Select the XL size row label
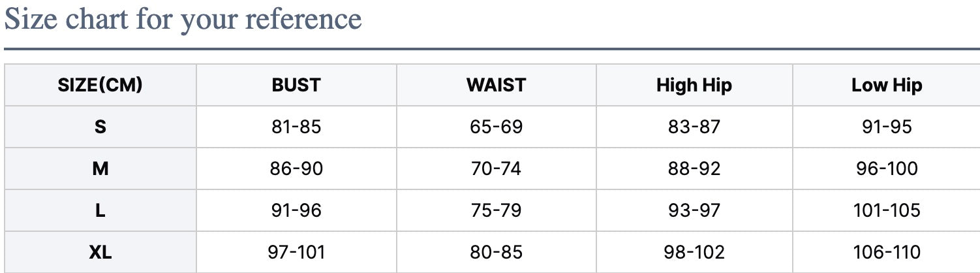 (100, 252)
